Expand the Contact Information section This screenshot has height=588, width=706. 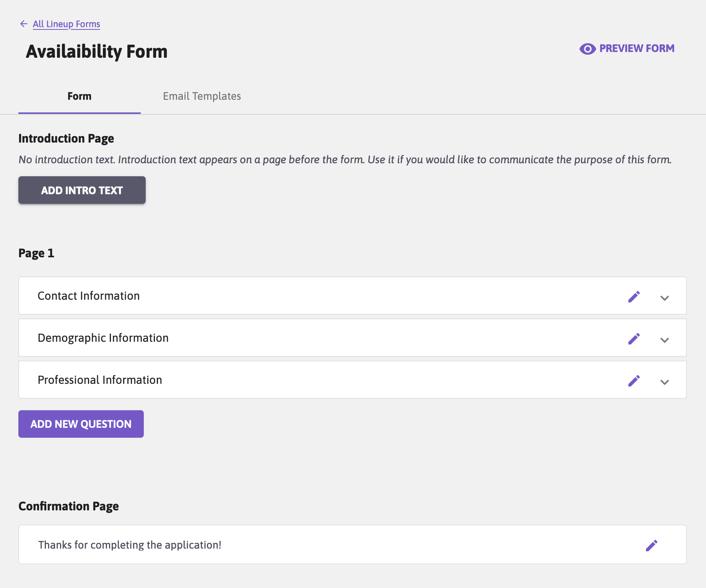point(665,297)
